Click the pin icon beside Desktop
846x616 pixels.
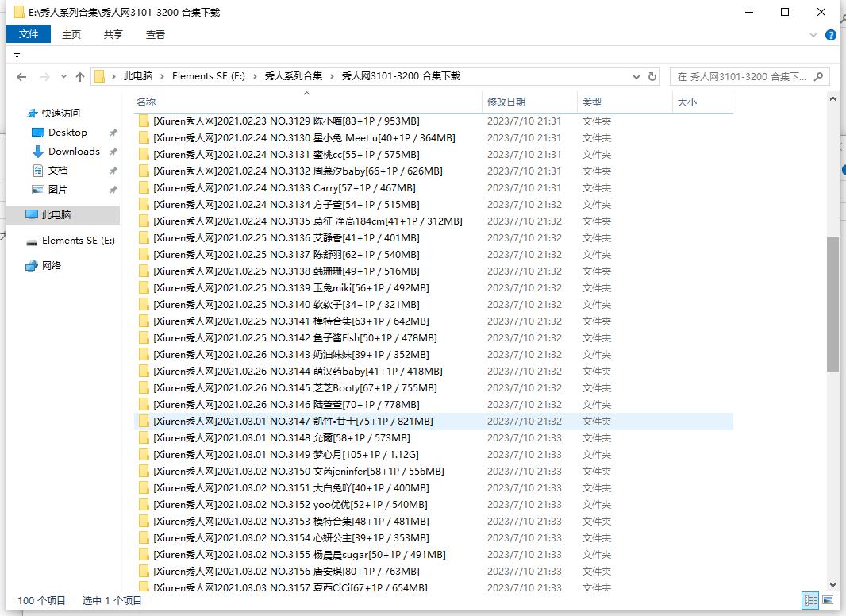click(113, 133)
